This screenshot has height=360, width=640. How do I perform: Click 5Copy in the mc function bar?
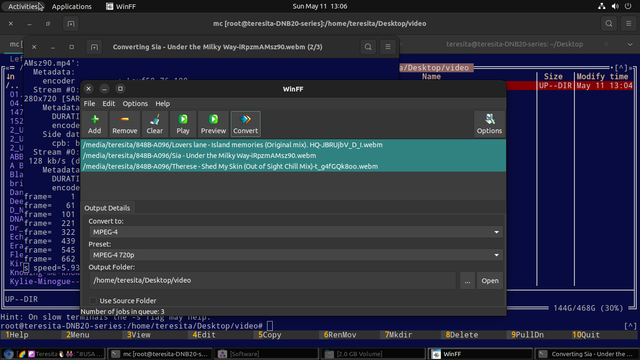pos(269,335)
